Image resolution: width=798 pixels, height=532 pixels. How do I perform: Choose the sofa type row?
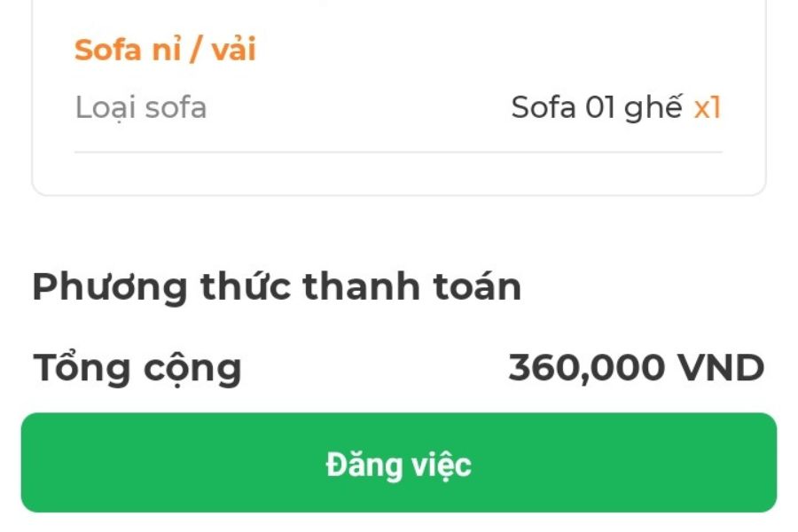399,107
